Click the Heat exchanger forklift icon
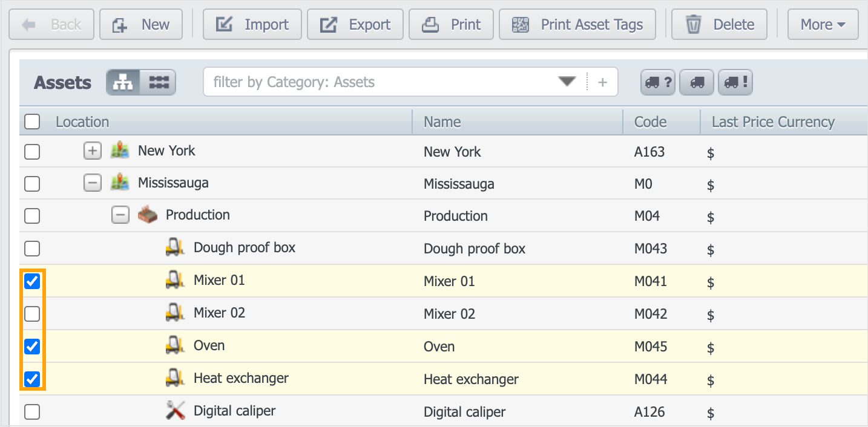 click(x=176, y=378)
